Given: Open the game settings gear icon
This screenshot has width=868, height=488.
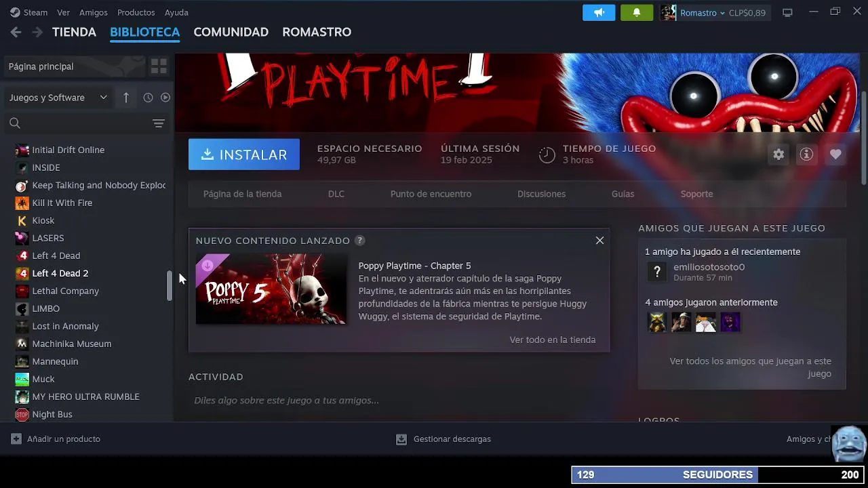Looking at the screenshot, I should tap(778, 155).
